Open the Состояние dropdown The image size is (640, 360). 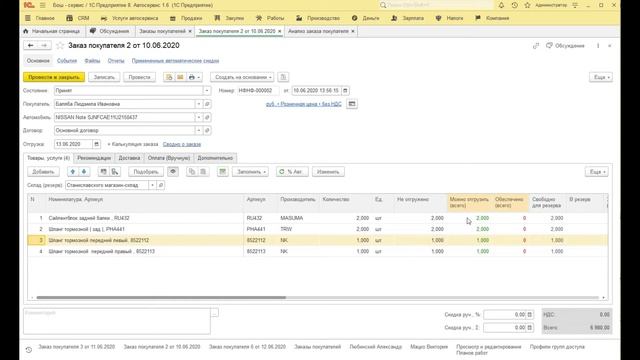207,91
